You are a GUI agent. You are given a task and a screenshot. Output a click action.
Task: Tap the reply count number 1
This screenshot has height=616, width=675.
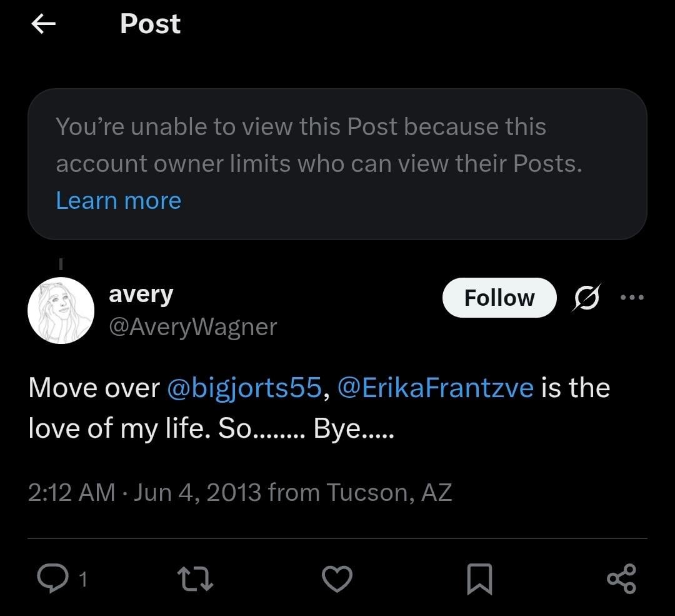[x=83, y=579]
